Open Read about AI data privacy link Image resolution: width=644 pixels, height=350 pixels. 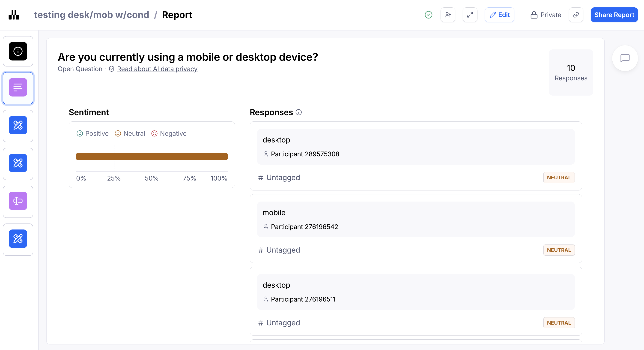pyautogui.click(x=157, y=69)
